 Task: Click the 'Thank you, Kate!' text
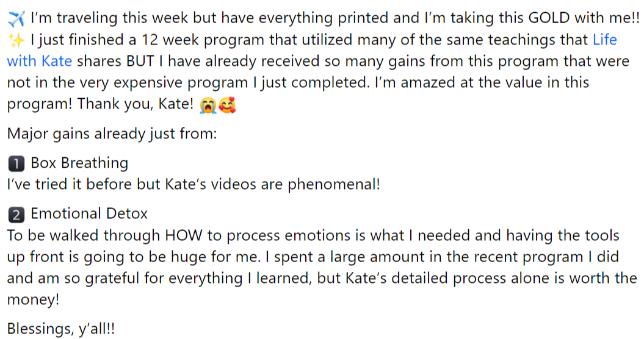[135, 104]
